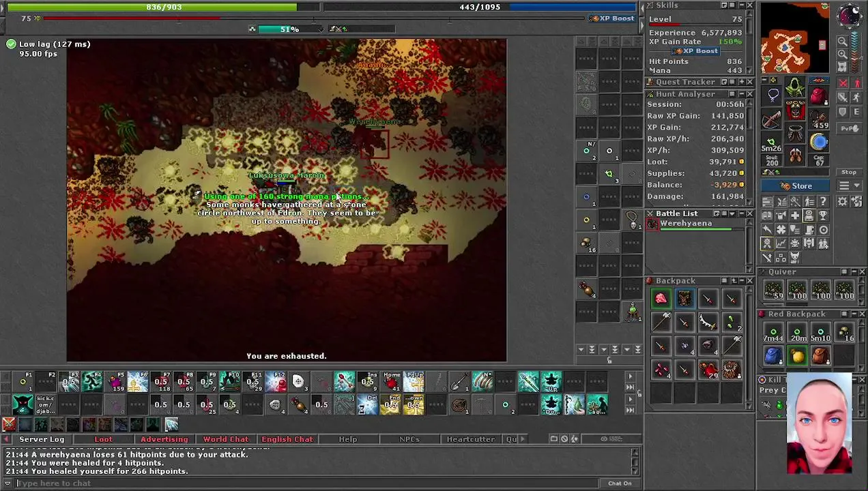Image resolution: width=868 pixels, height=491 pixels.
Task: Expand the menu dropdown below Stop
Action: point(849,185)
